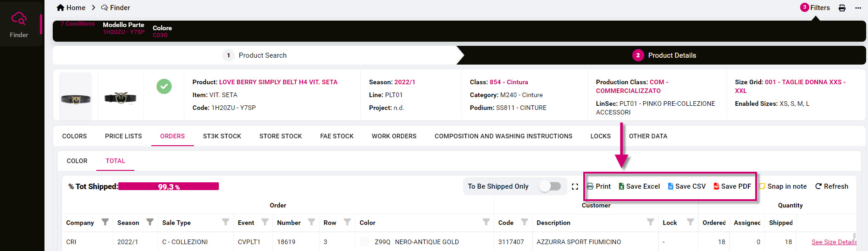Save orders as CSV file
The image size is (868, 251).
coord(686,186)
